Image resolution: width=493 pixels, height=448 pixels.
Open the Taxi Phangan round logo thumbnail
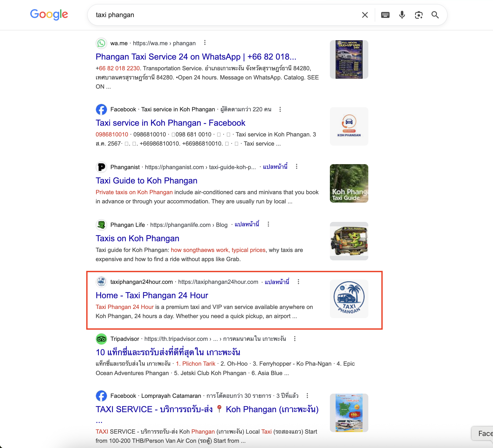point(349,299)
